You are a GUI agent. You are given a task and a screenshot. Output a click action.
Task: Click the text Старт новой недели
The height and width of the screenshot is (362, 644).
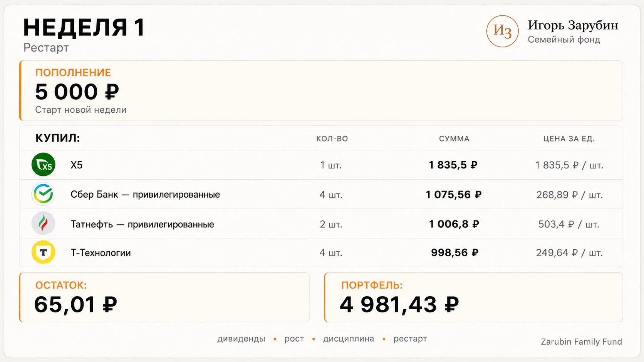81,110
